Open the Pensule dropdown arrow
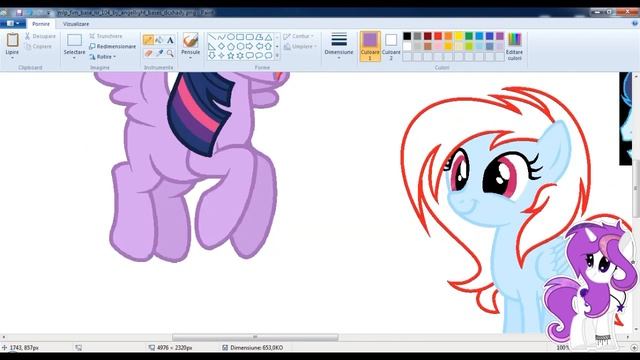The height and width of the screenshot is (360, 640). coord(190,58)
